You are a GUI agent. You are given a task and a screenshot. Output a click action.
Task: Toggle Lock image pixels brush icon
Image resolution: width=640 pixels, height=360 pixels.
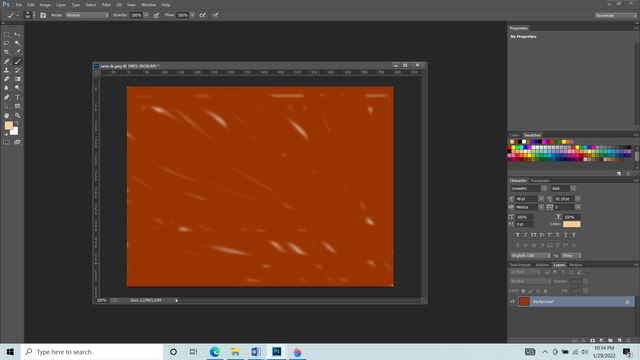click(531, 291)
